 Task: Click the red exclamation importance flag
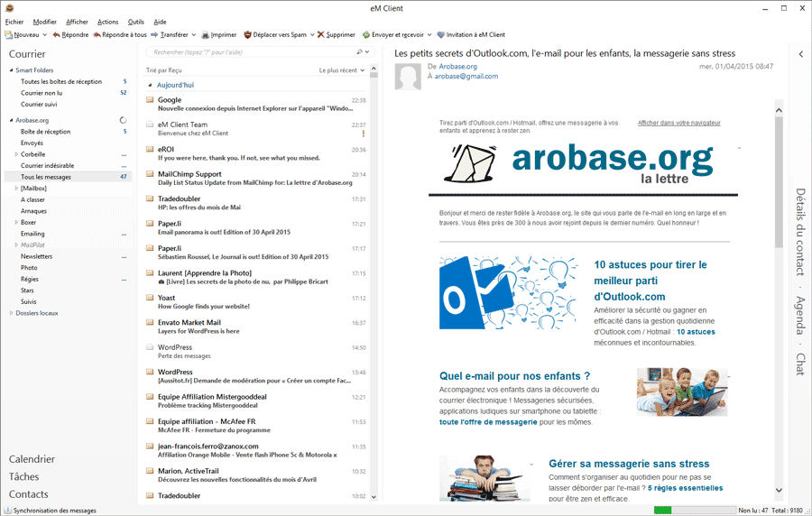(363, 134)
